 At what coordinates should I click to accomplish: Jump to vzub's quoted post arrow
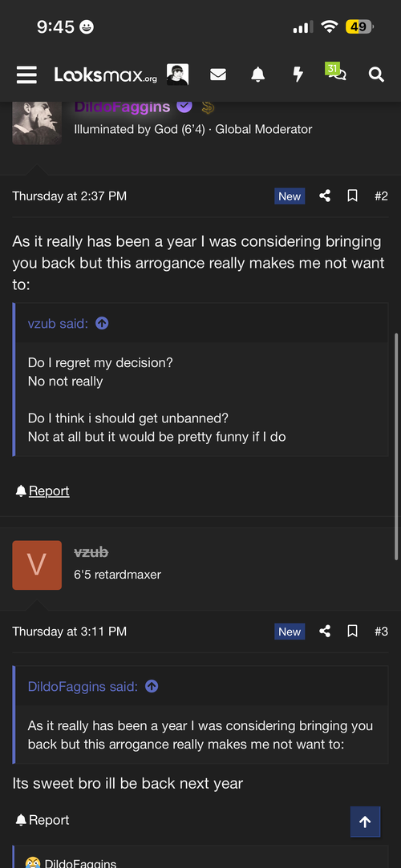tap(102, 323)
